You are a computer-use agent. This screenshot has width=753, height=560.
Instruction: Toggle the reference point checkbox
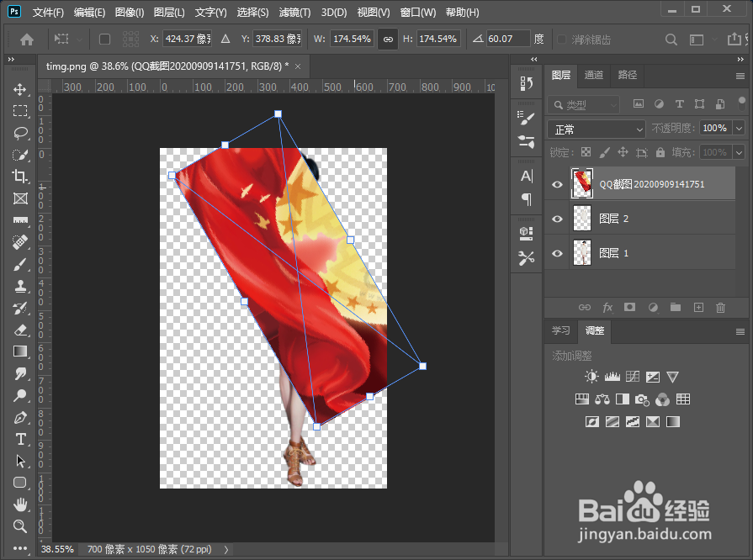104,40
